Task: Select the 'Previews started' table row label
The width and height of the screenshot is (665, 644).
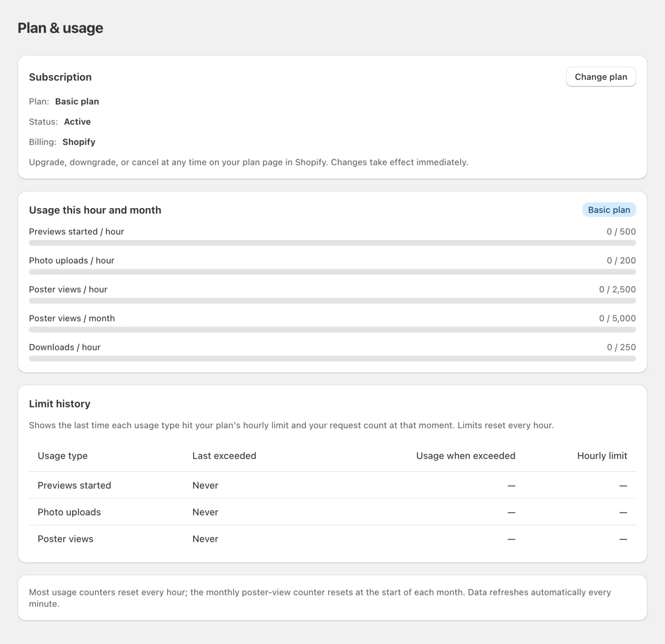Action: pyautogui.click(x=75, y=485)
